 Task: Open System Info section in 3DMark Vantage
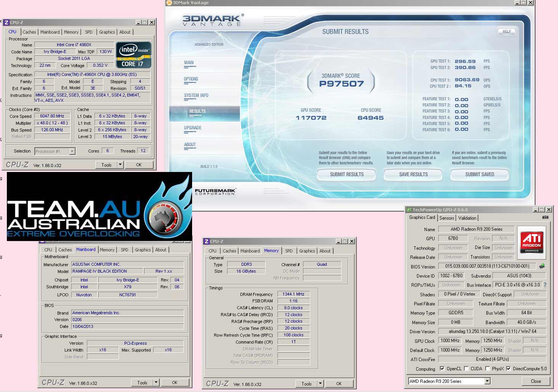point(196,96)
